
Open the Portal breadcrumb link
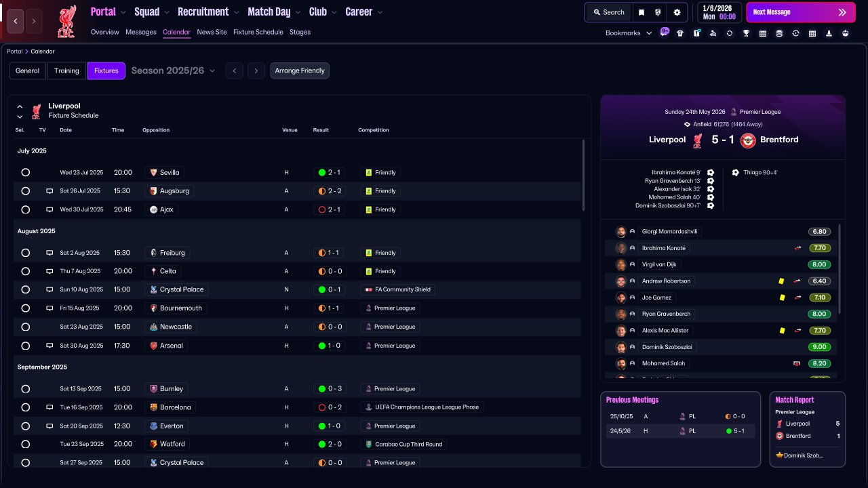pyautogui.click(x=14, y=52)
